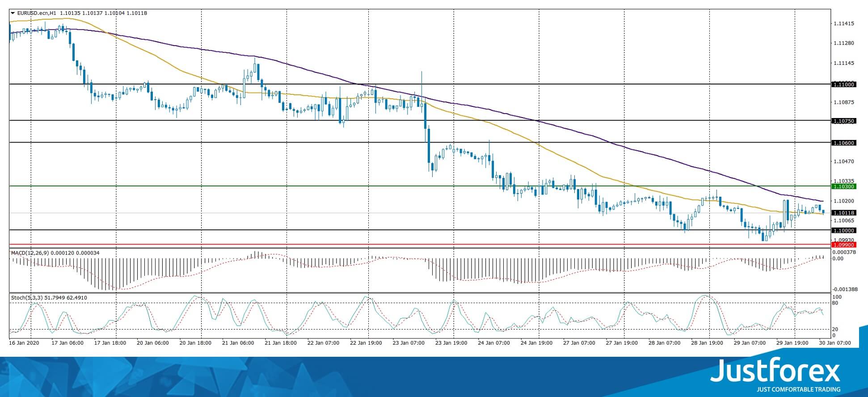Image resolution: width=868 pixels, height=397 pixels.
Task: Click the 21 Jan 06:00 time label
Action: pyautogui.click(x=238, y=343)
